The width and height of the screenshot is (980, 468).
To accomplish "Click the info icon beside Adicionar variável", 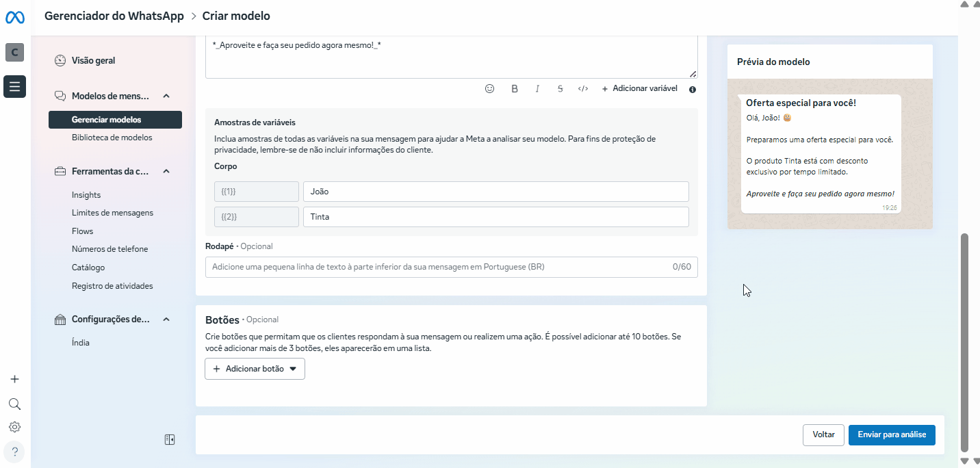I will click(693, 90).
